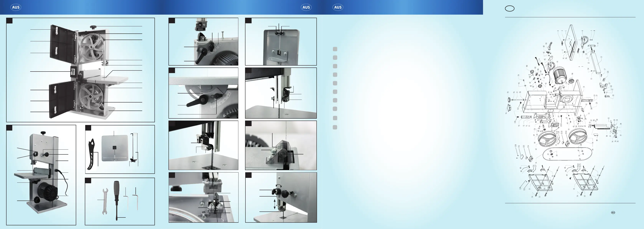Open the height adjust knob figure with arrows

click(281, 197)
